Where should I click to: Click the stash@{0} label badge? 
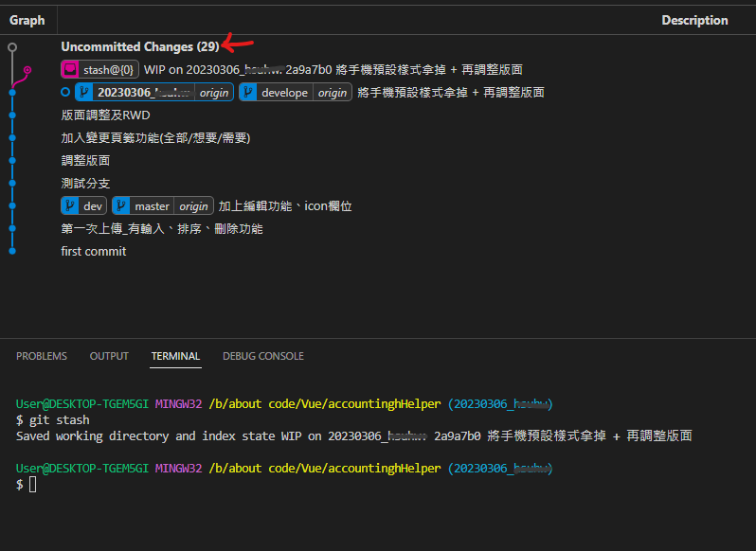(x=99, y=69)
